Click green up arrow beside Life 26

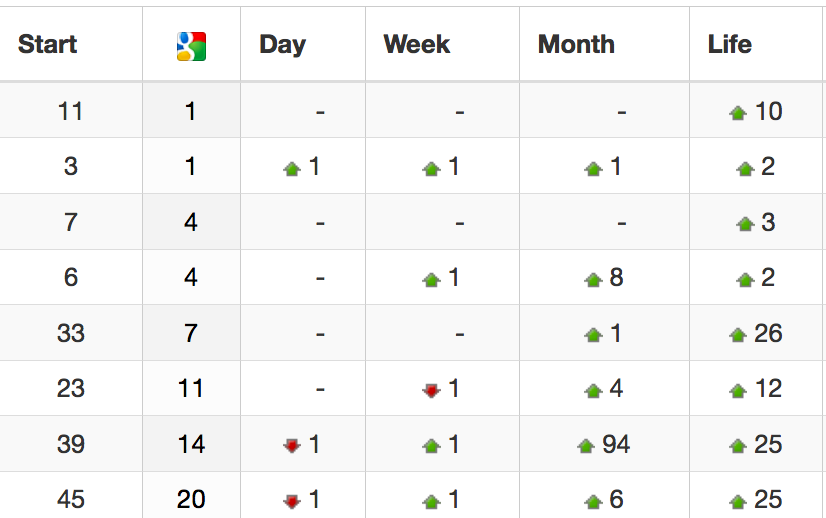point(738,335)
